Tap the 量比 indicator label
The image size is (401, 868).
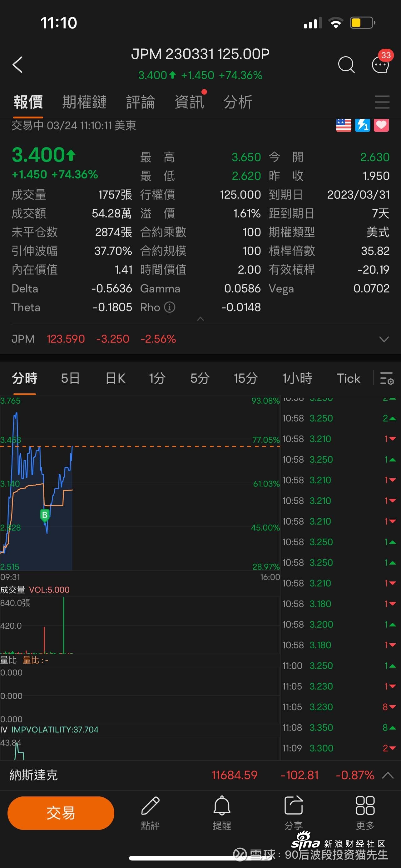24,660
